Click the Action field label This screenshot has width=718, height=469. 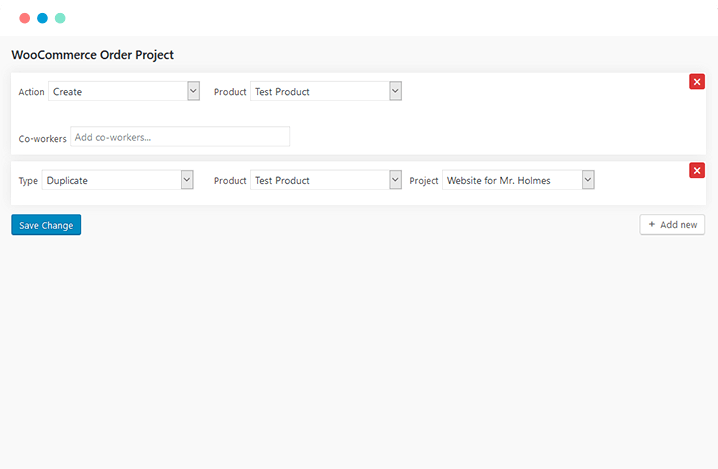click(32, 92)
